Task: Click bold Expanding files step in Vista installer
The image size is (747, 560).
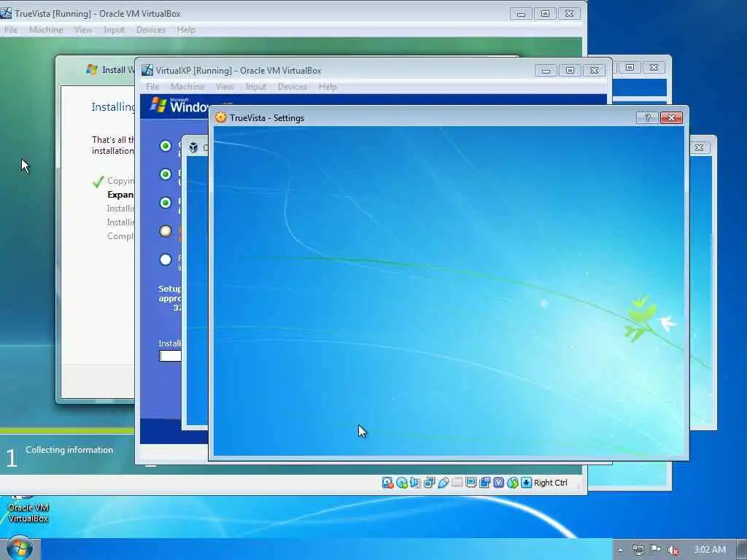Action: point(120,194)
